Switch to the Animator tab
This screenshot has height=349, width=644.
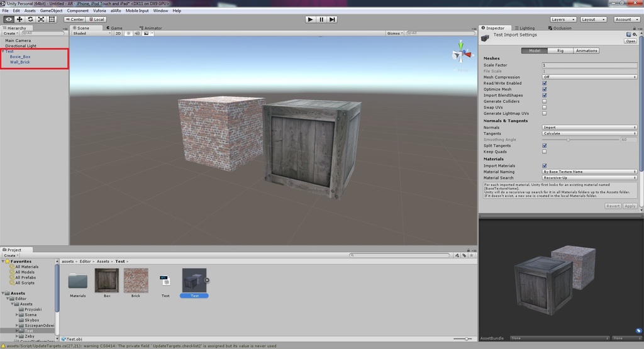151,28
